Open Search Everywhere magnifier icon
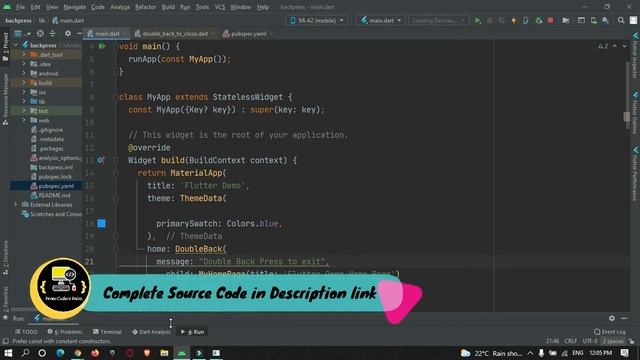 pos(621,20)
